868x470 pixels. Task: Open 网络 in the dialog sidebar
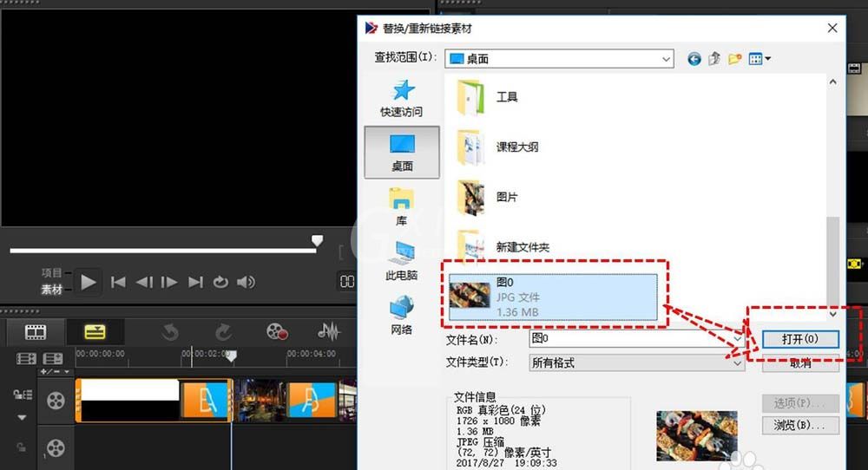click(401, 315)
